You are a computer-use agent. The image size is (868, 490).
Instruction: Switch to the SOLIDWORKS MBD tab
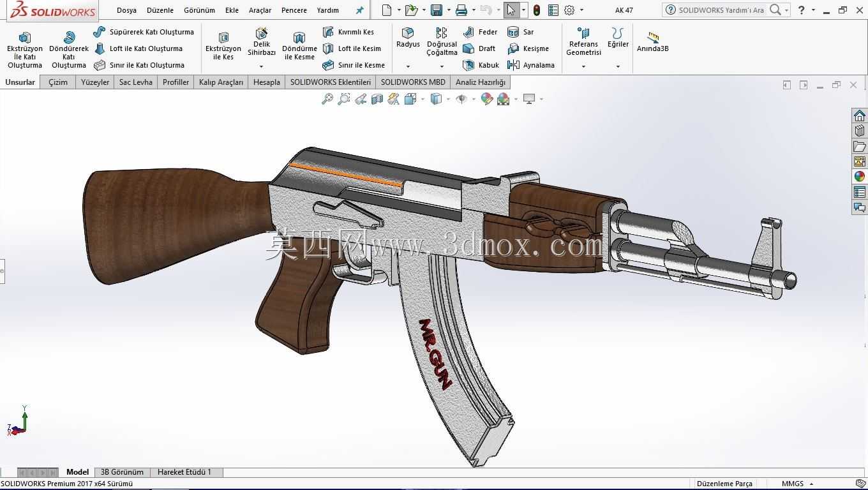tap(413, 82)
